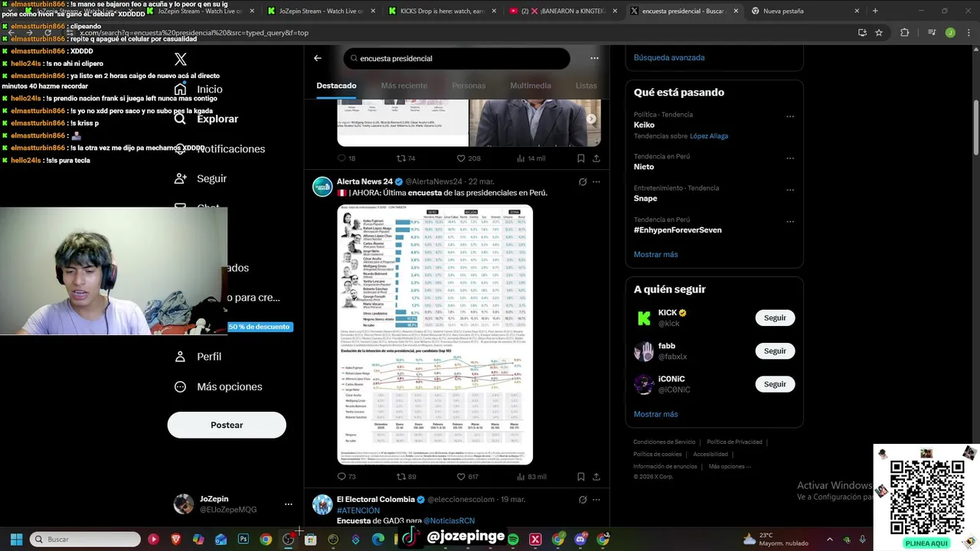This screenshot has height=551, width=980.
Task: Click the López Aliaga trend link
Action: pyautogui.click(x=709, y=136)
